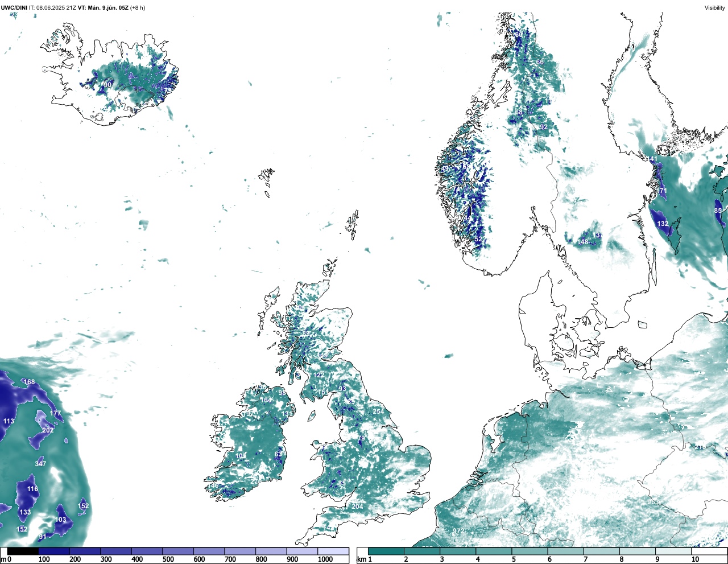Image resolution: width=728 pixels, height=564 pixels.
Task: Select the 4–5 km legend swatch
Action: 494,551
